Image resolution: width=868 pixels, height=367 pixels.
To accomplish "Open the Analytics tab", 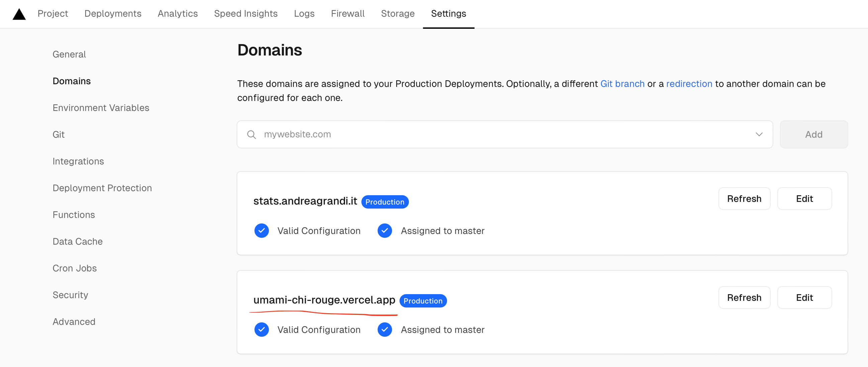I will point(178,13).
